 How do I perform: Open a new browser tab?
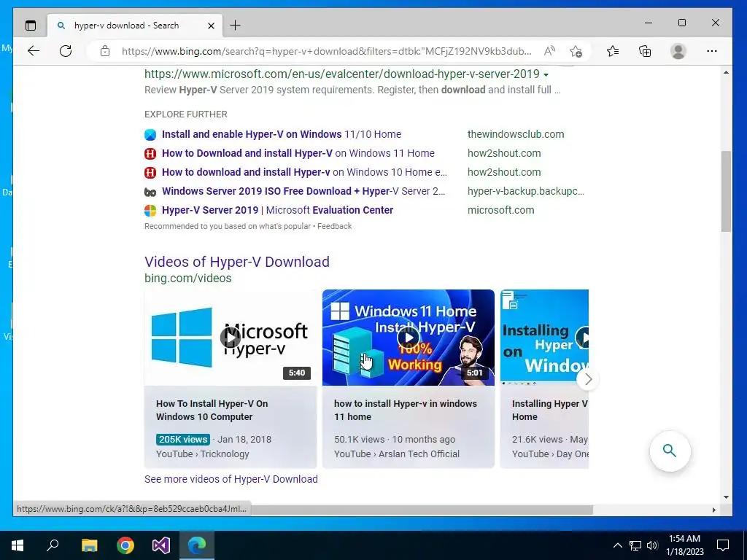[x=236, y=26]
